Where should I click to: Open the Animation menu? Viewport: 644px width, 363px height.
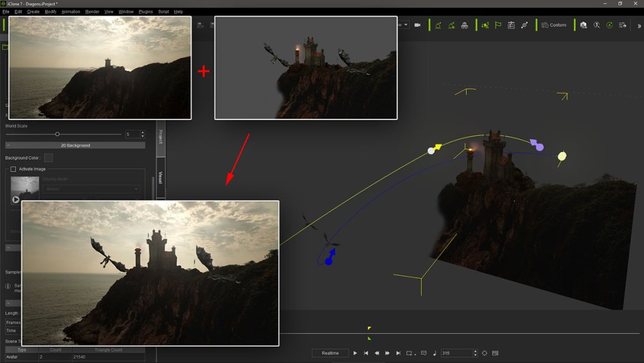point(71,12)
